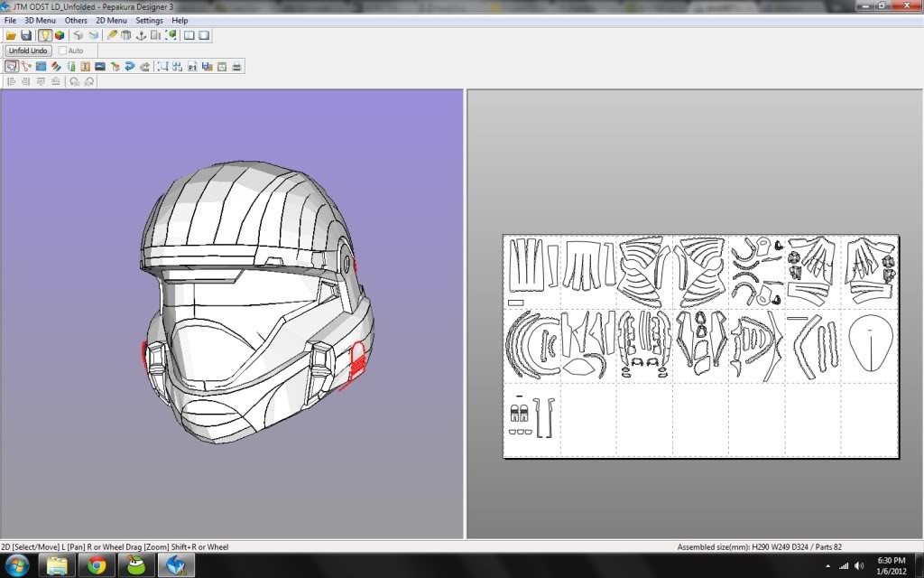Click the anchor icon in toolbar
The width and height of the screenshot is (924, 578).
point(141,35)
